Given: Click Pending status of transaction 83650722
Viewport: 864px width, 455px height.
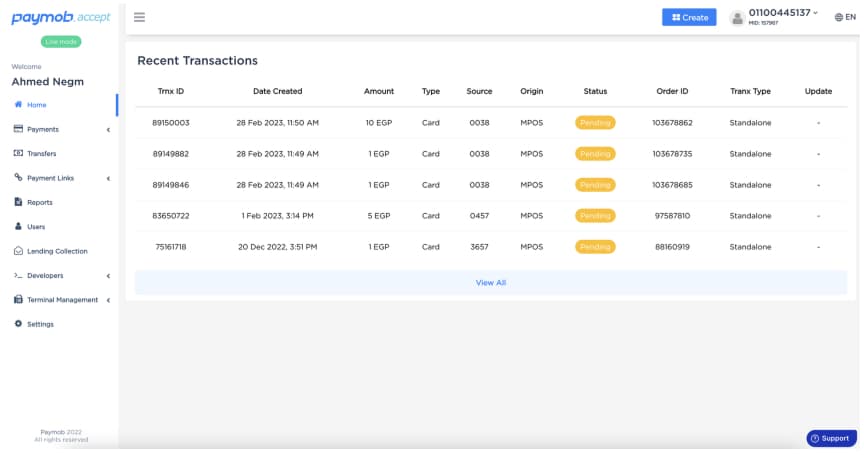Looking at the screenshot, I should point(595,215).
